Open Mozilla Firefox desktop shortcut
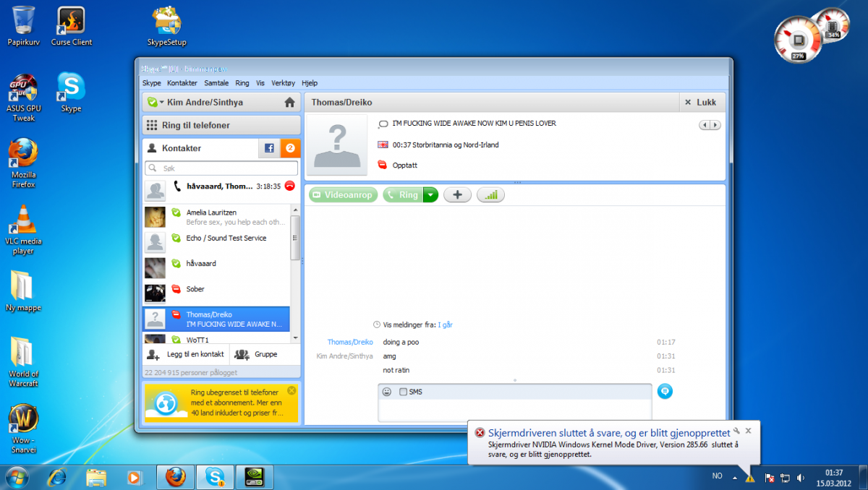The width and height of the screenshot is (868, 490). 23,163
